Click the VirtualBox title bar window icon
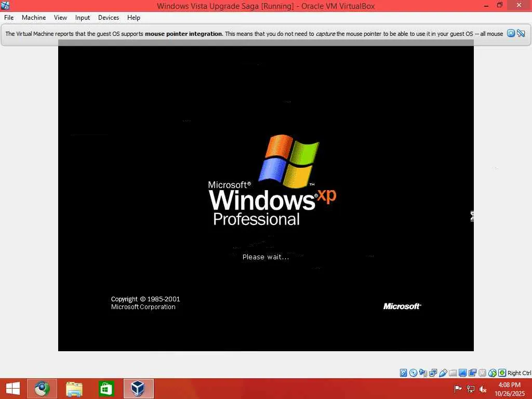Viewport: 532px width, 399px height. [5, 5]
